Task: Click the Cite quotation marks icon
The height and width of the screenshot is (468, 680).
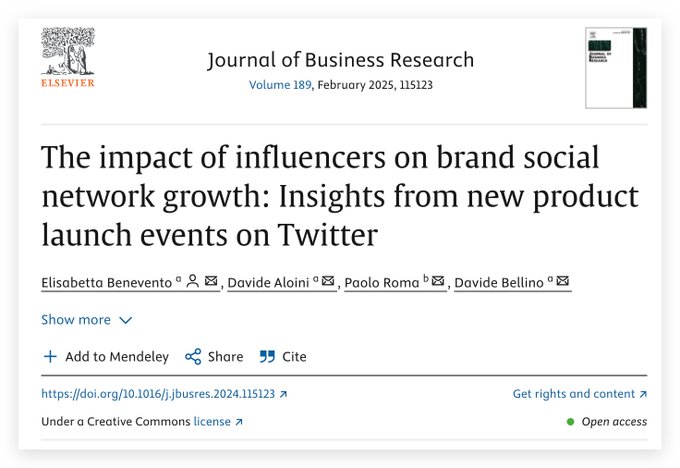Action: tap(267, 357)
